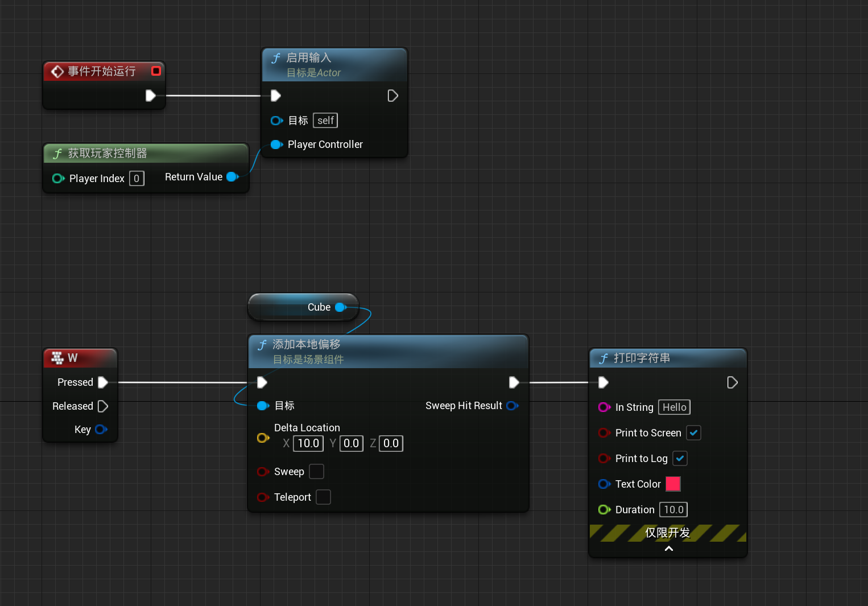Open the Text Color swatch picker
The width and height of the screenshot is (868, 606).
coord(673,484)
